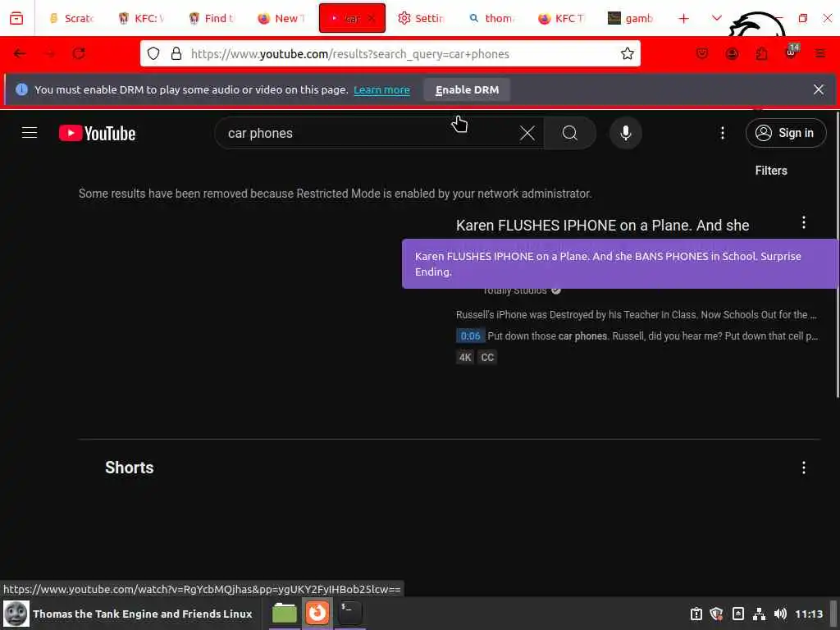840x630 pixels.
Task: Switch to the Find tab
Action: point(212,18)
